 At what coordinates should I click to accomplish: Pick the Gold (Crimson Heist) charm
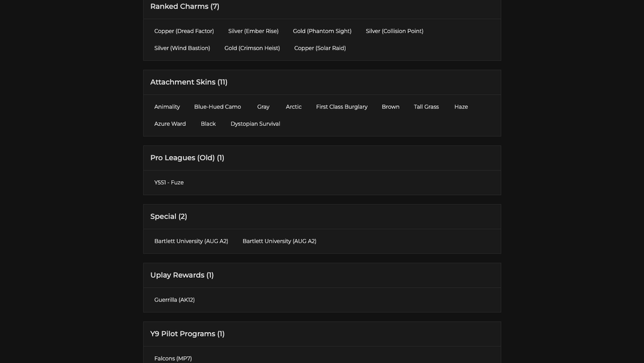click(252, 48)
